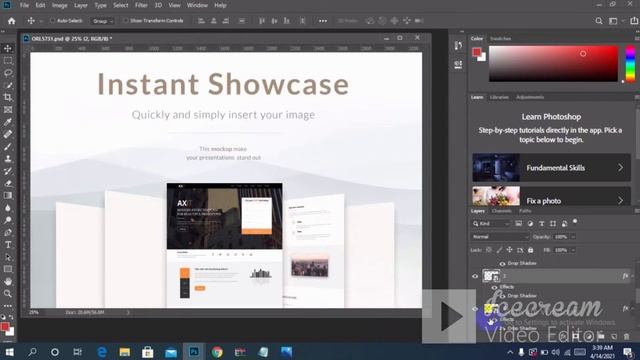Select the Rectangular Marquee tool
The image size is (640, 360).
coord(8,61)
